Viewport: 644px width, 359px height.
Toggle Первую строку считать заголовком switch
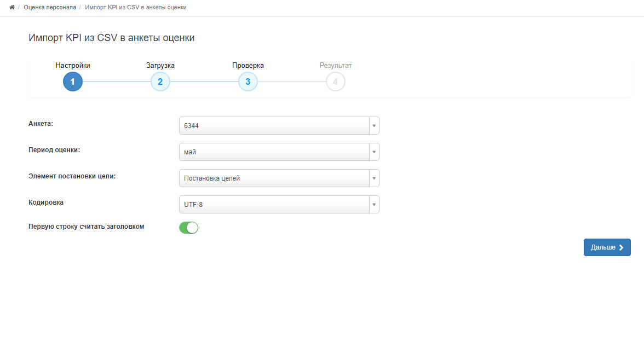pyautogui.click(x=188, y=228)
